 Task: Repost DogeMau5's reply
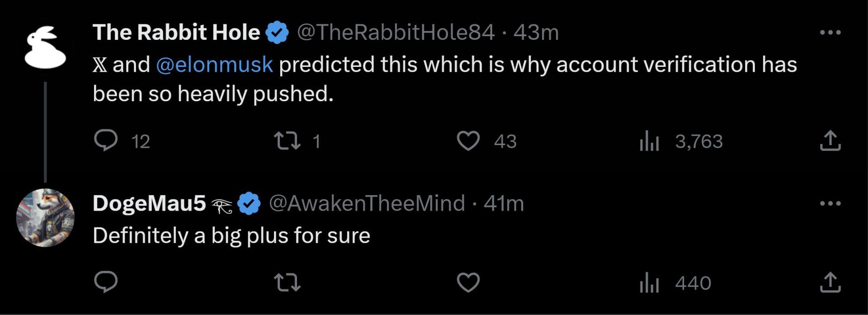288,282
